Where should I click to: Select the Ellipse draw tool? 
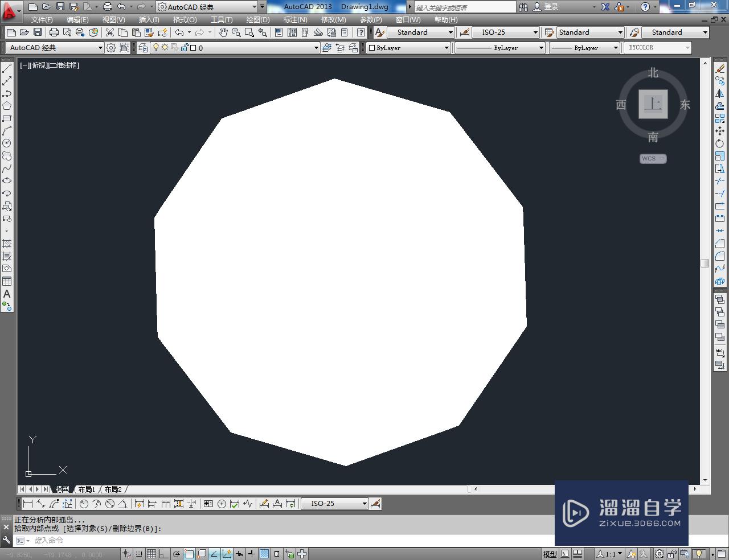tap(7, 181)
